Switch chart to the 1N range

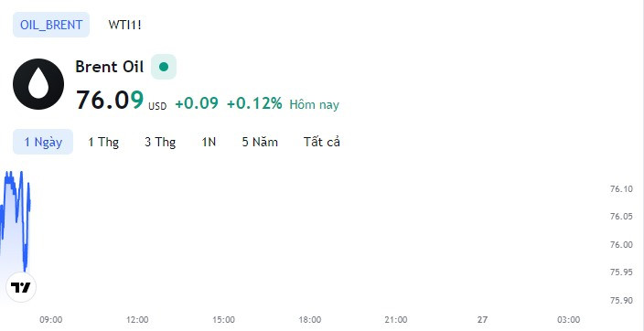[x=209, y=142]
